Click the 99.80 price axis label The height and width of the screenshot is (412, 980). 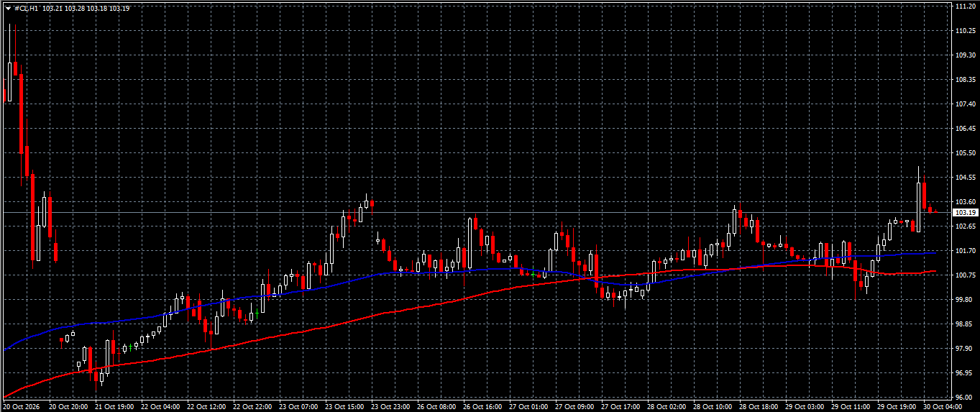[963, 299]
